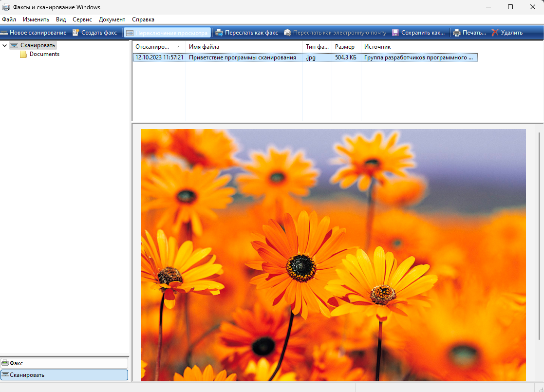
Task: Open the Вид menu
Action: (61, 19)
